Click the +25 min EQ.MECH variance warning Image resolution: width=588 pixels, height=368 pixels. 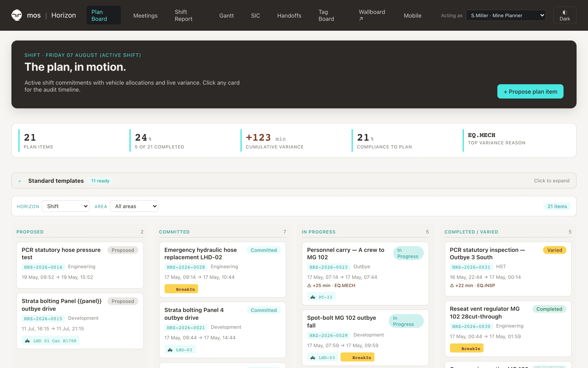[x=331, y=285]
